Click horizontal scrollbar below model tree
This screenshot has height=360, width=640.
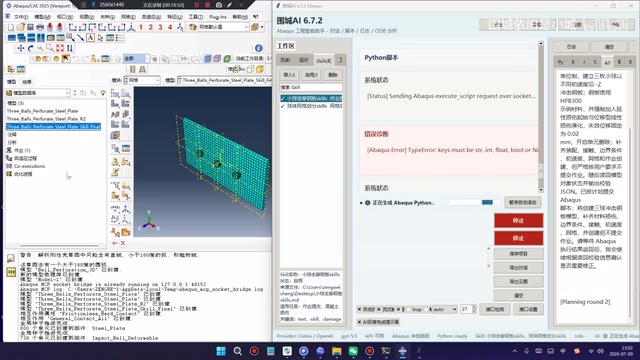[x=60, y=246]
